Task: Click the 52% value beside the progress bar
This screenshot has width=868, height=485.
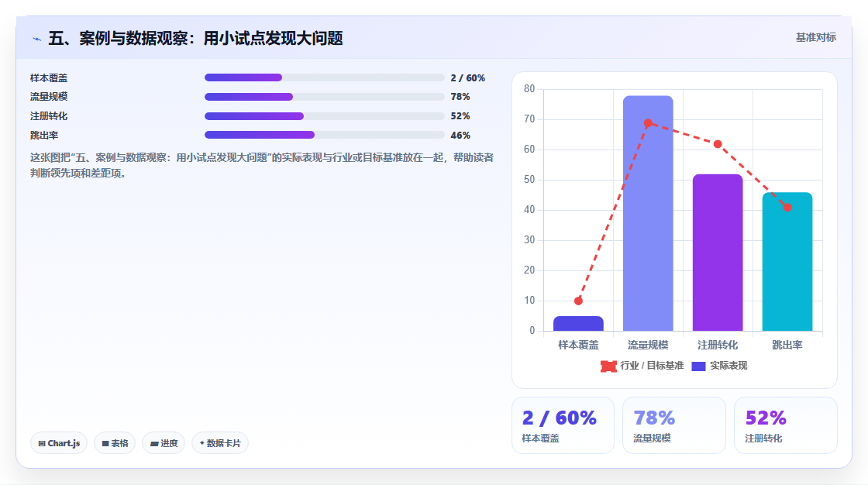Action: pyautogui.click(x=460, y=116)
